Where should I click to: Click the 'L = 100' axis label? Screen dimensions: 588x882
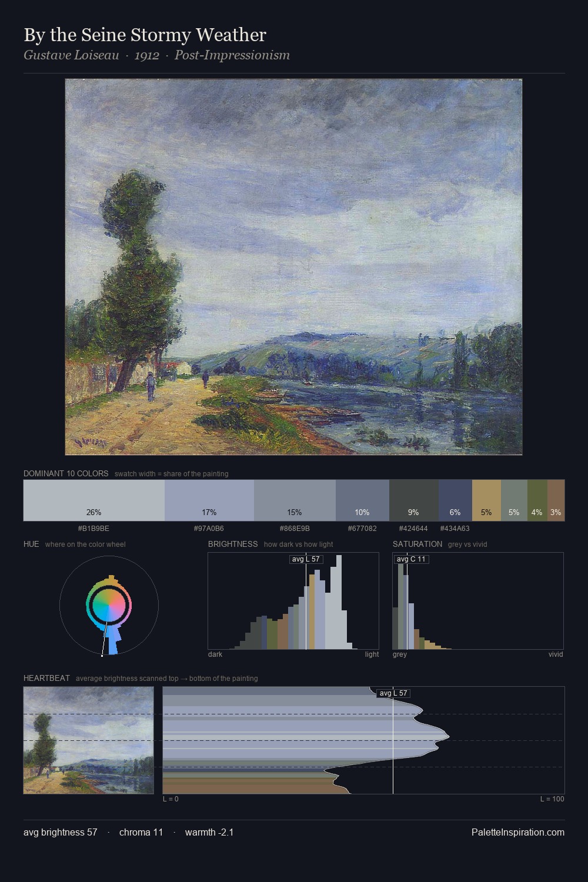[552, 799]
